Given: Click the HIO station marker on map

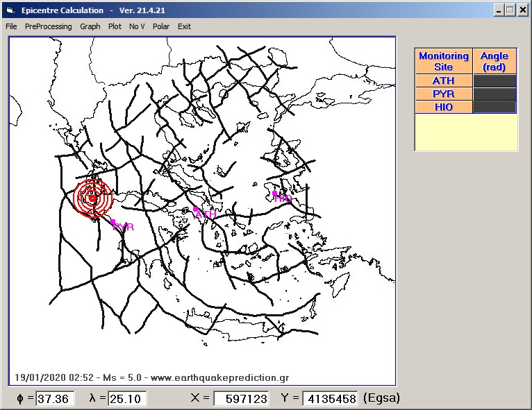Looking at the screenshot, I should pos(275,194).
